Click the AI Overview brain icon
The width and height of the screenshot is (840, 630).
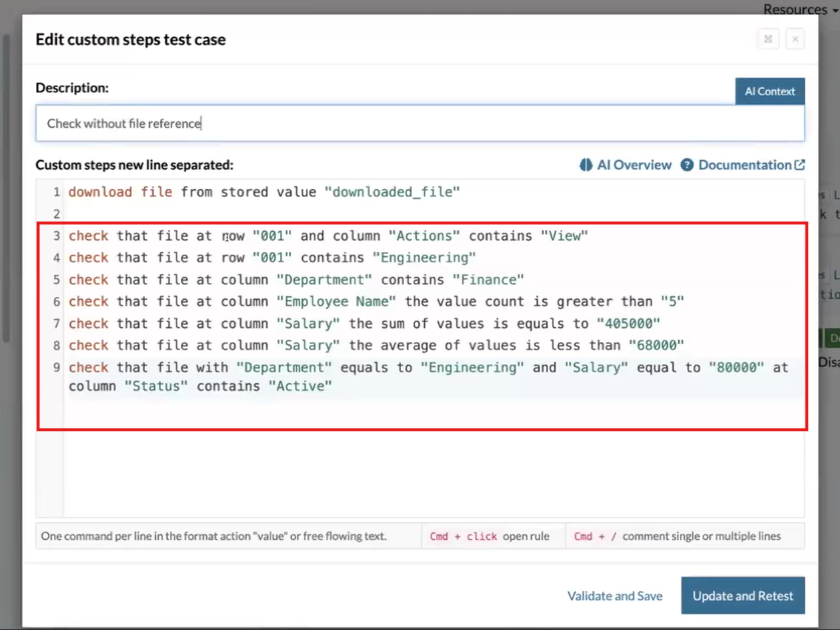click(586, 165)
